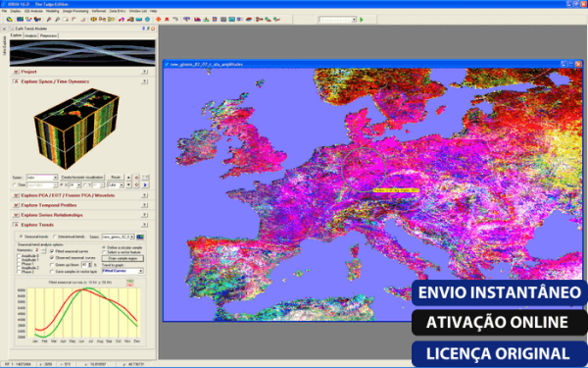Select the Seasonal trends radio button
The width and height of the screenshot is (588, 368).
21,237
